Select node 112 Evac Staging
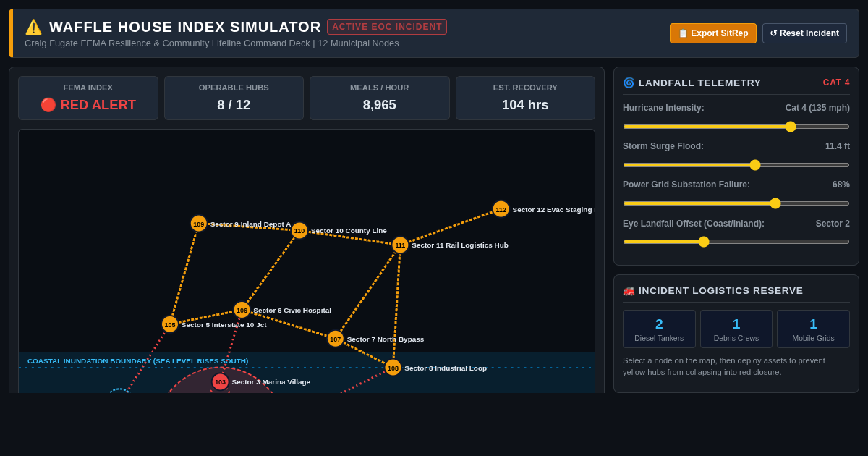The width and height of the screenshot is (868, 456). pyautogui.click(x=501, y=209)
